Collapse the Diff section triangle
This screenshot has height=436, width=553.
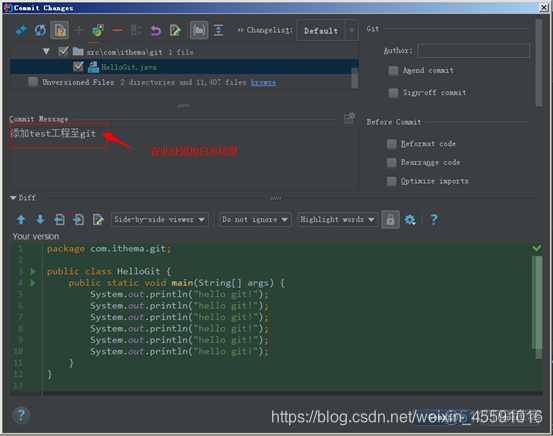(x=13, y=198)
